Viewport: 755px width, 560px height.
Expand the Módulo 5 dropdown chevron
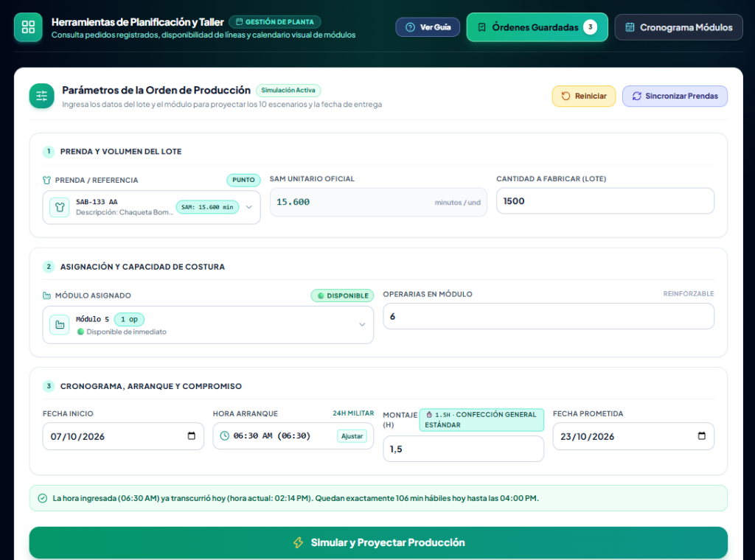pyautogui.click(x=362, y=325)
